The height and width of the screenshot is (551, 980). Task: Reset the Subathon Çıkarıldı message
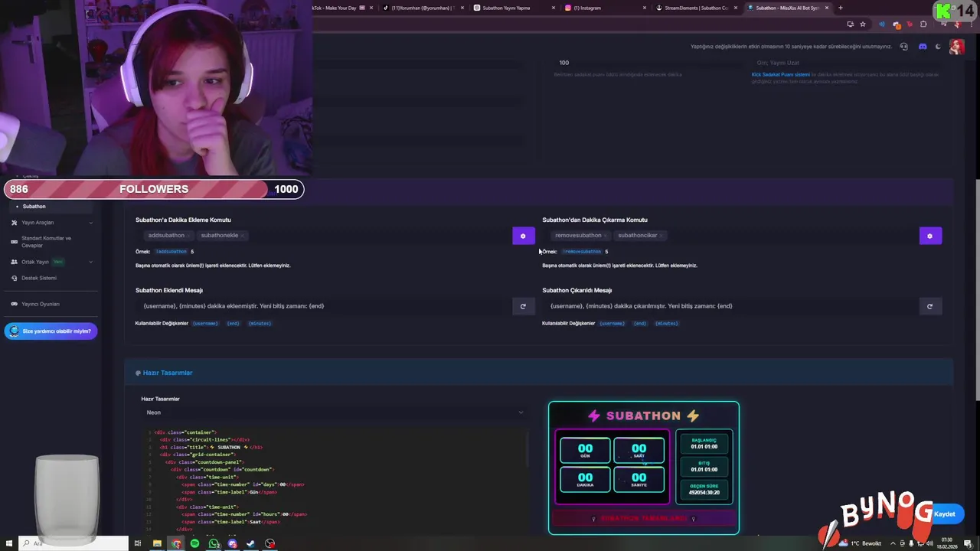tap(929, 306)
